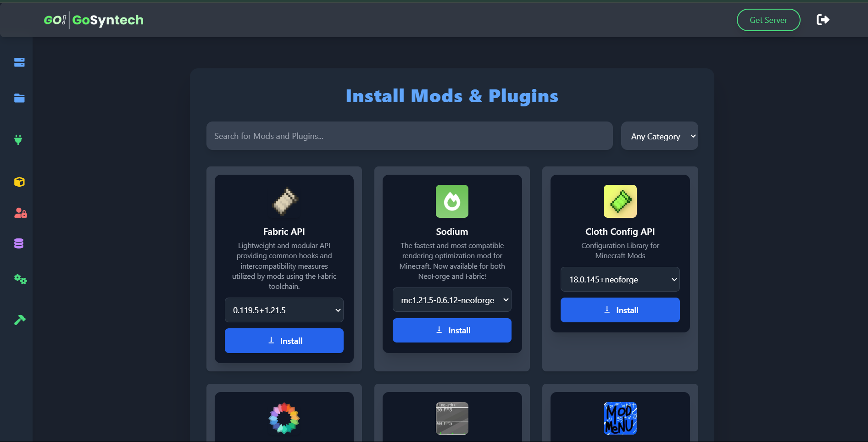868x442 pixels.
Task: Click the Install Mods & Plugins heading
Action: (452, 96)
